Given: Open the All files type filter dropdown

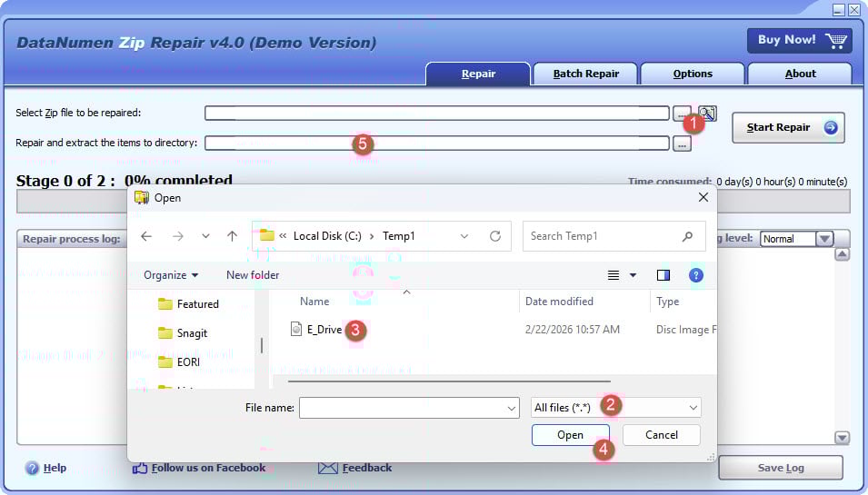Looking at the screenshot, I should point(615,408).
